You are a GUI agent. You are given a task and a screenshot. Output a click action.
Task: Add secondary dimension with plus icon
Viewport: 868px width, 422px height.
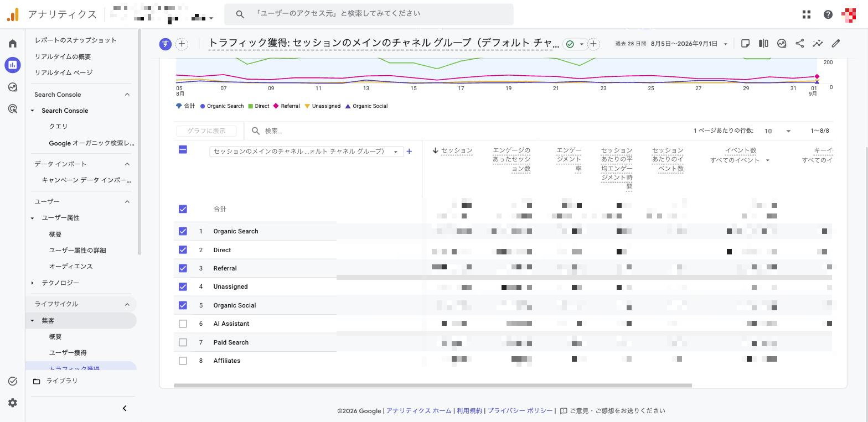409,151
